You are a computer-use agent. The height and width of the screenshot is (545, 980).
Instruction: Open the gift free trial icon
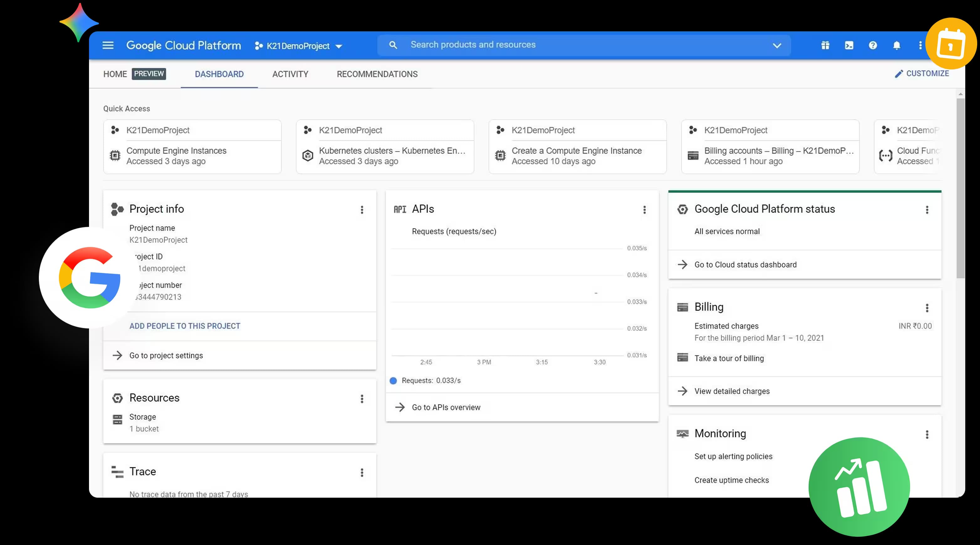click(825, 45)
